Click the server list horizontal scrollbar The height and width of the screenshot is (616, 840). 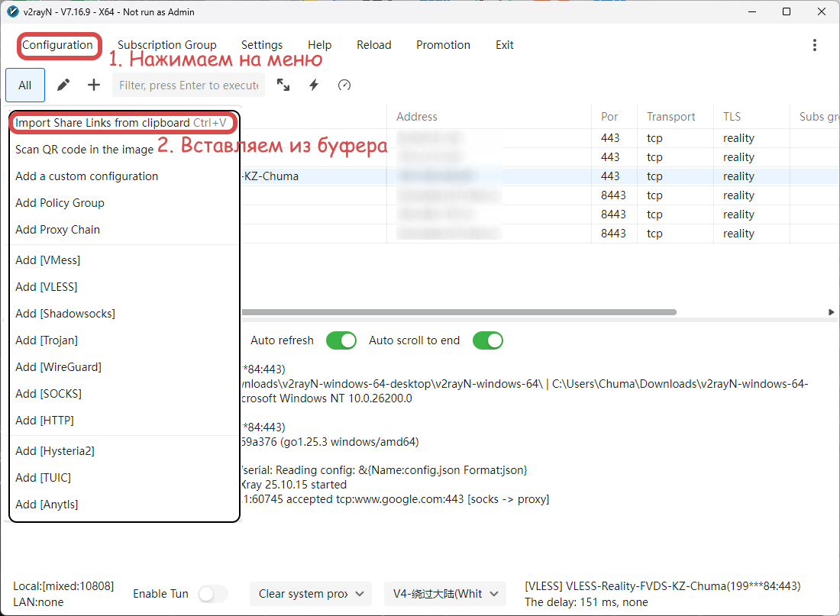pyautogui.click(x=459, y=311)
